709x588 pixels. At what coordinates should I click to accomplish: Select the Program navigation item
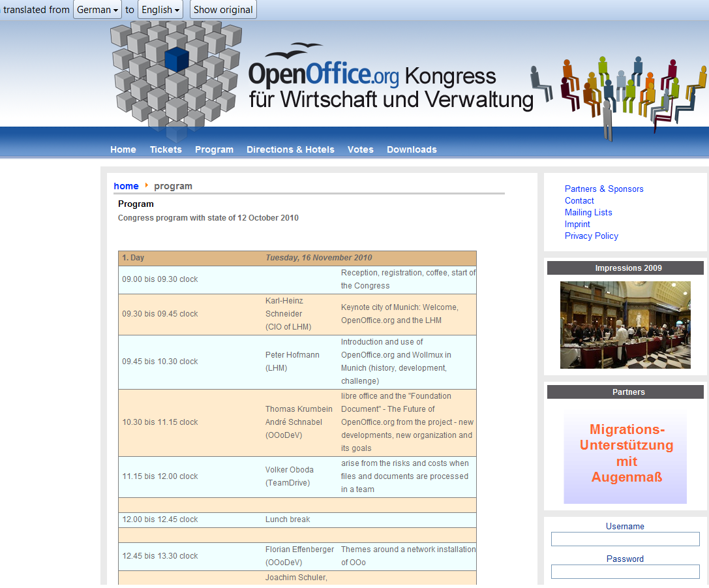click(214, 149)
